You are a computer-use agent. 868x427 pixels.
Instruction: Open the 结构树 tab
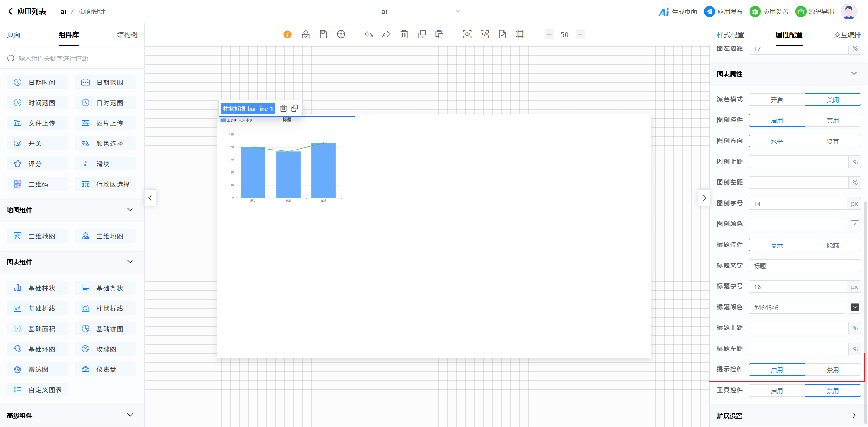127,35
